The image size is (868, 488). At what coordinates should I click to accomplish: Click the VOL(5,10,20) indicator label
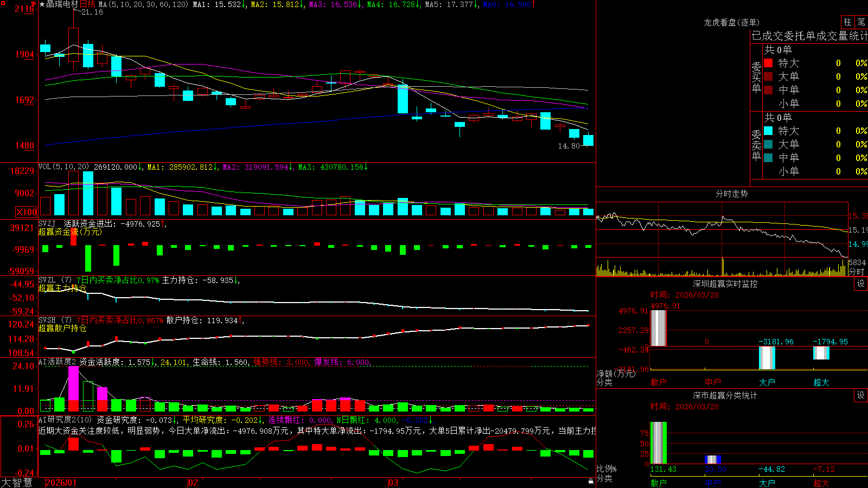click(63, 167)
